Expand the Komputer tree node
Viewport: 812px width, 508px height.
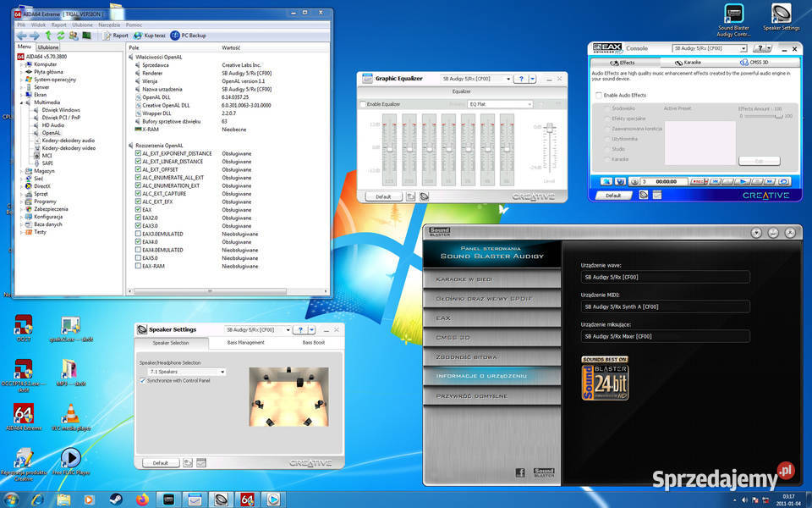pyautogui.click(x=22, y=64)
